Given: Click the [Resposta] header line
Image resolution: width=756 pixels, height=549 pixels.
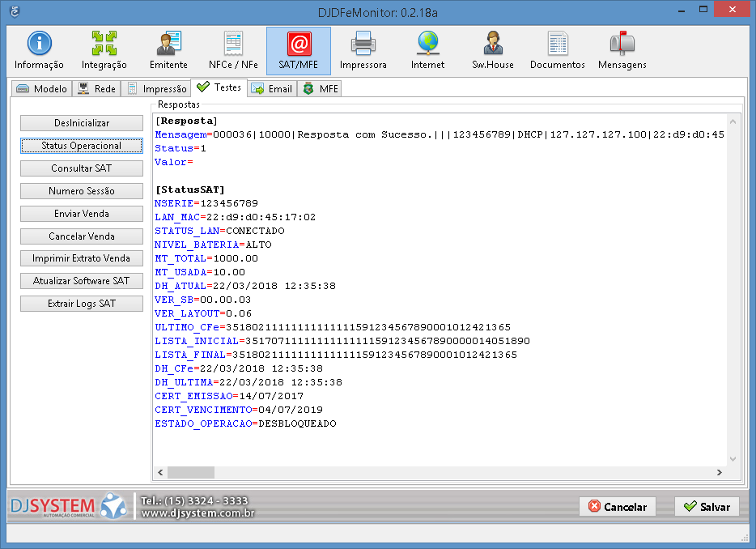Looking at the screenshot, I should (x=187, y=121).
